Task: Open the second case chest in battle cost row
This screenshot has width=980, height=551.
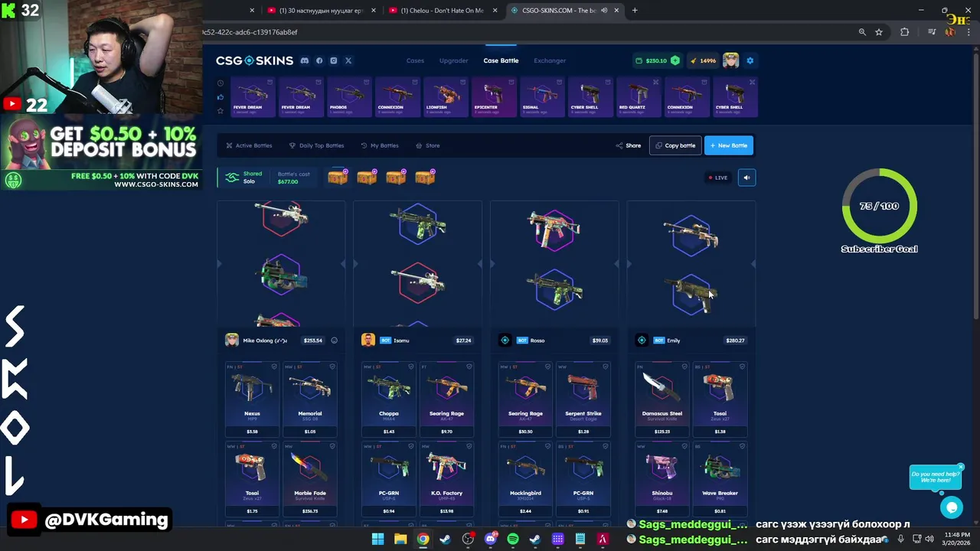Action: point(367,178)
